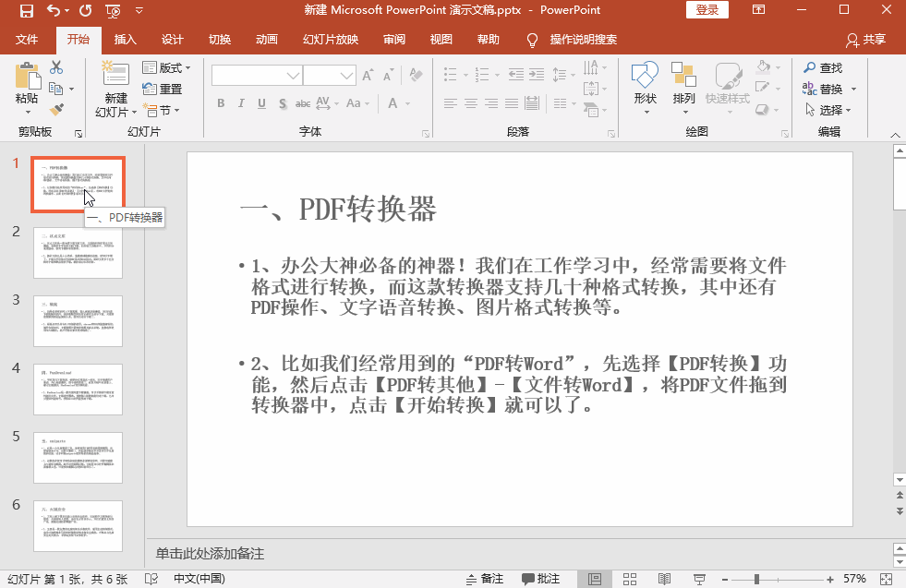
Task: Click the Sign in (登录) button
Action: click(x=707, y=10)
